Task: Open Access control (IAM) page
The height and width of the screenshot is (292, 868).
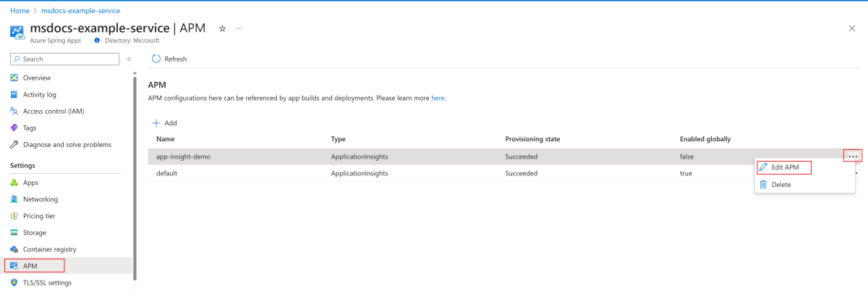Action: tap(53, 111)
